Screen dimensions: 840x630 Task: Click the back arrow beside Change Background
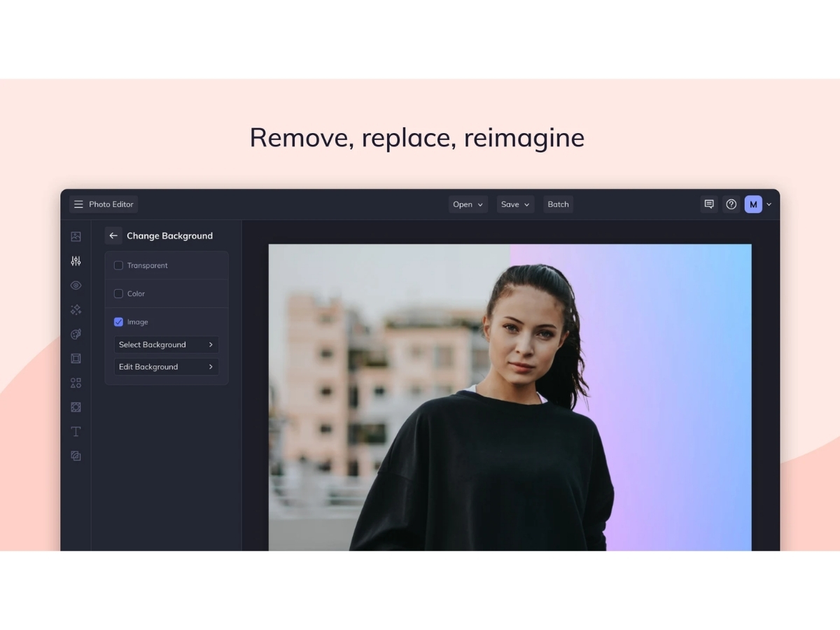point(113,236)
